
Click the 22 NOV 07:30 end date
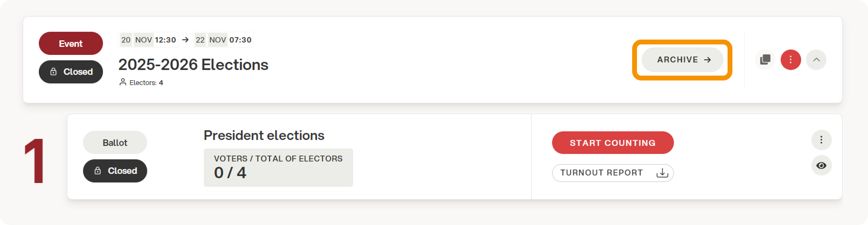(223, 40)
